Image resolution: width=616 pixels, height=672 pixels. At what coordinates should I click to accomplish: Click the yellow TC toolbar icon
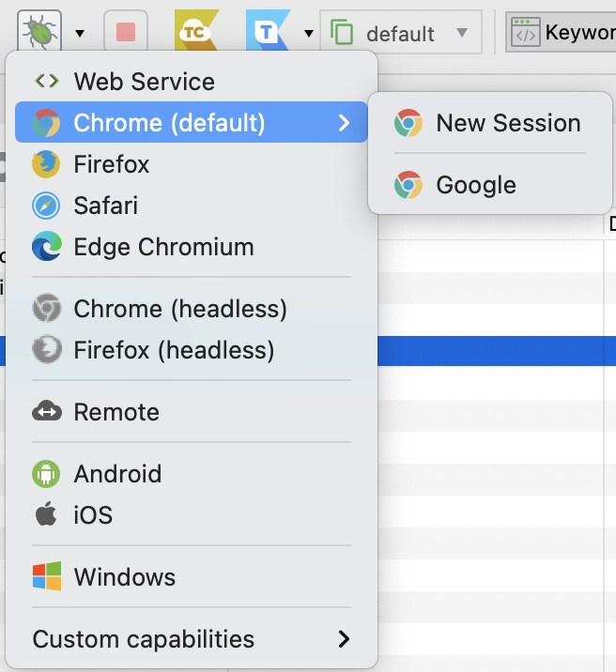(196, 33)
